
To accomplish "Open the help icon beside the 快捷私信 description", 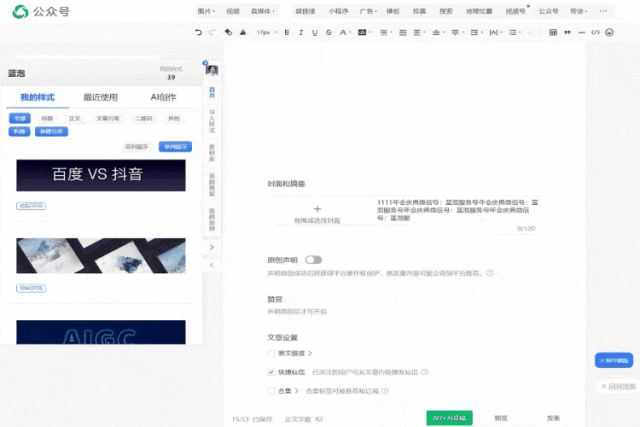I will tap(424, 372).
